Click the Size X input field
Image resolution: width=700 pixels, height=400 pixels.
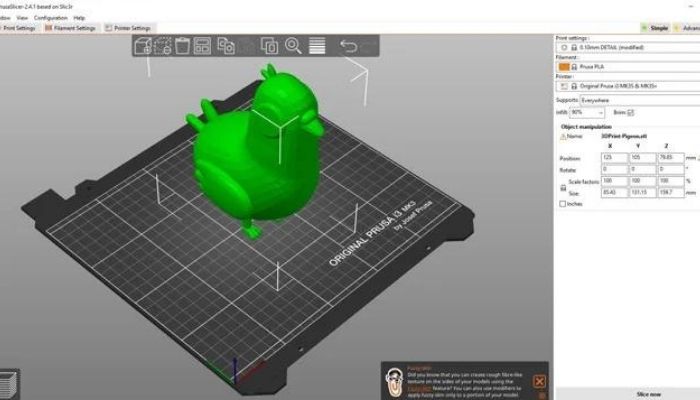(x=614, y=192)
